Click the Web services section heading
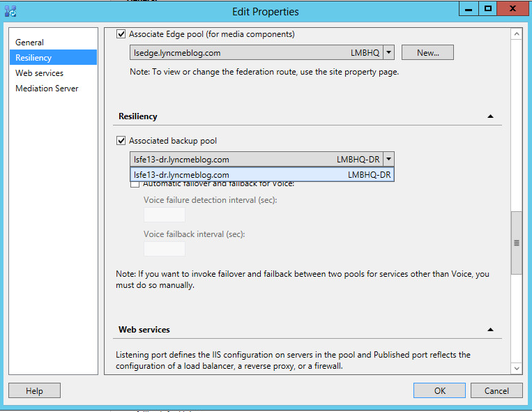The width and height of the screenshot is (532, 412). pyautogui.click(x=144, y=330)
